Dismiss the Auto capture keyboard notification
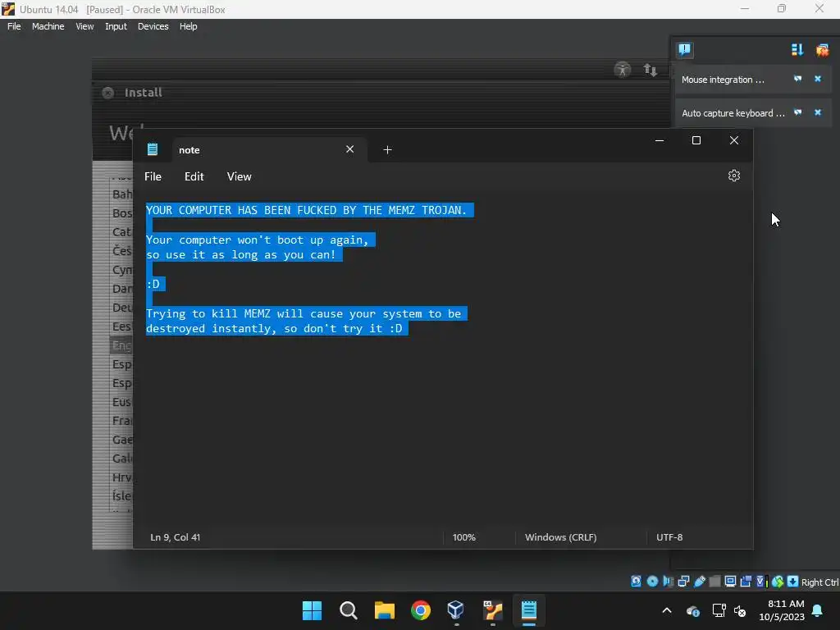 coord(818,112)
